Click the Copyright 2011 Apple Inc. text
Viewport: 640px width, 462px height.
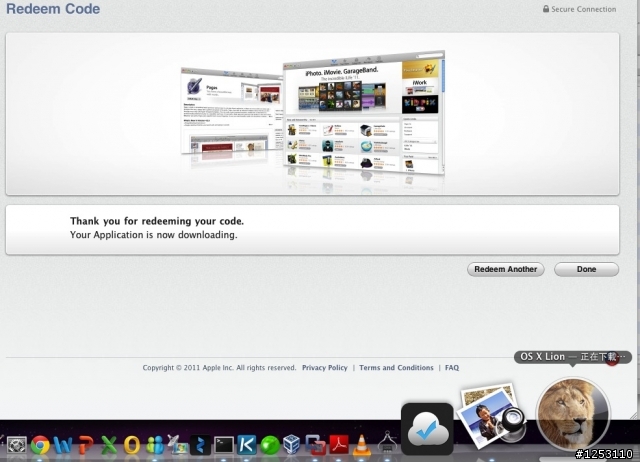[219, 368]
